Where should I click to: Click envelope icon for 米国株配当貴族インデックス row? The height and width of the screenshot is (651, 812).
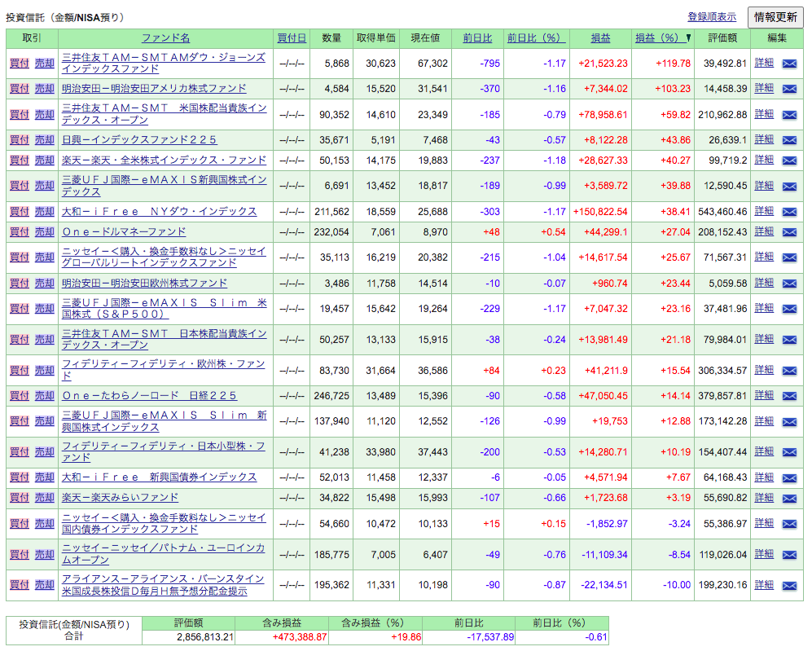(x=788, y=115)
